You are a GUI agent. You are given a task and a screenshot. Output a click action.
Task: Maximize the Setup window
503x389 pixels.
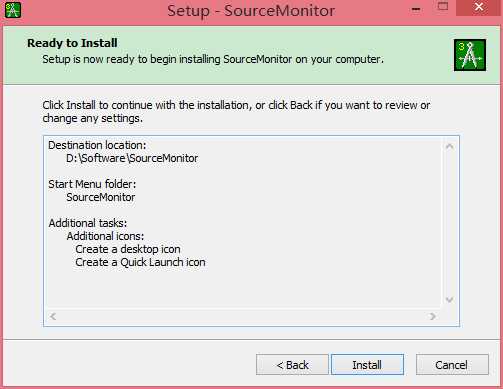pos(443,6)
